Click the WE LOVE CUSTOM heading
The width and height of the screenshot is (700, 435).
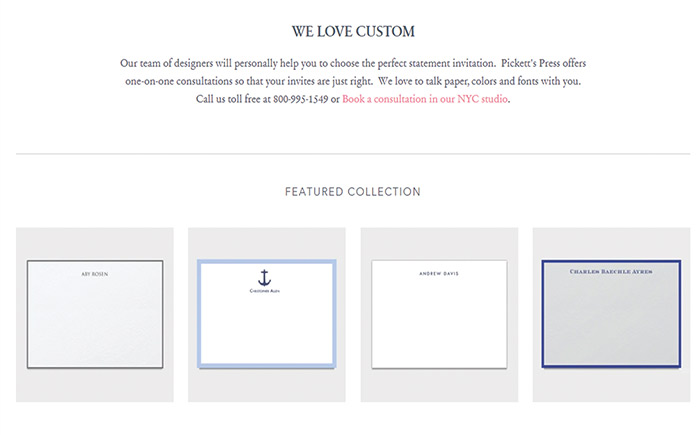tap(353, 32)
